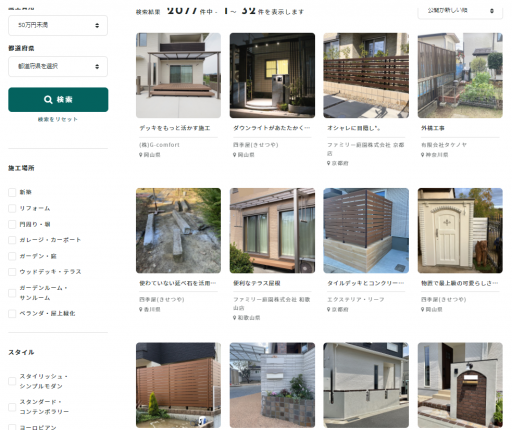512x430 pixels.
Task: Click the stone slabs on dirt photo
Action: (x=178, y=231)
